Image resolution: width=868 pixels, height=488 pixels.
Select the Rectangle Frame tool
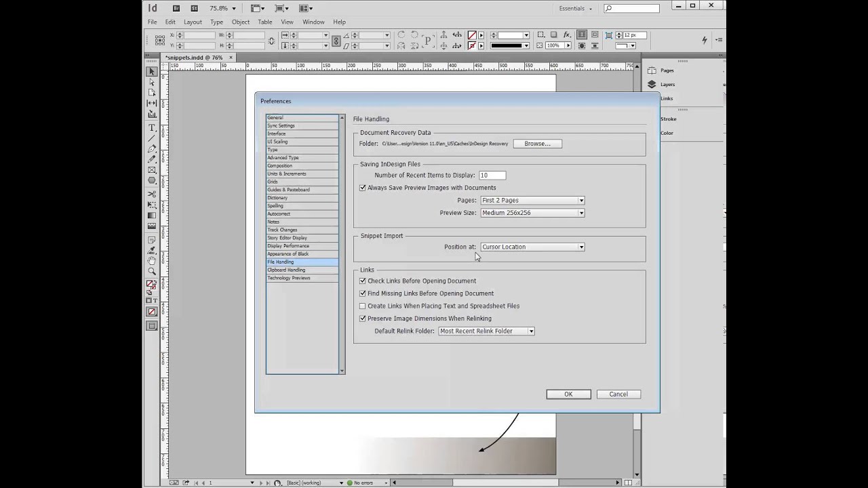point(152,170)
